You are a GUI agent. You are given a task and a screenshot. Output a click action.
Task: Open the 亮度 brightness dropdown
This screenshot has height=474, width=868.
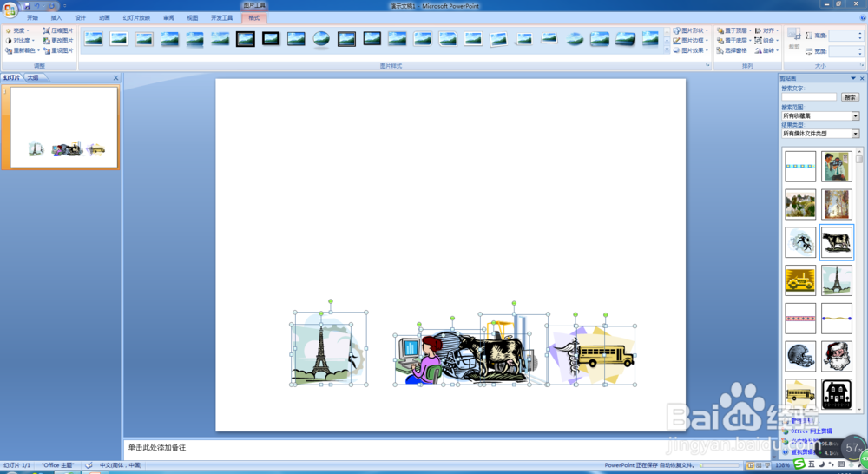(x=17, y=31)
